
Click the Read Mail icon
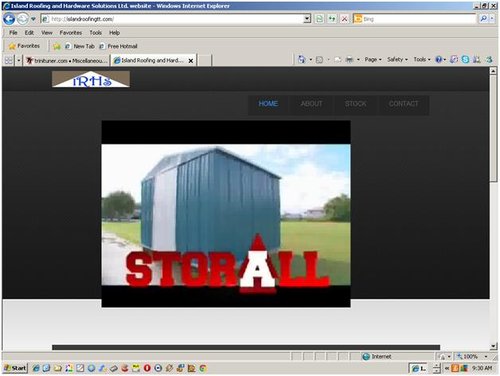tap(338, 60)
